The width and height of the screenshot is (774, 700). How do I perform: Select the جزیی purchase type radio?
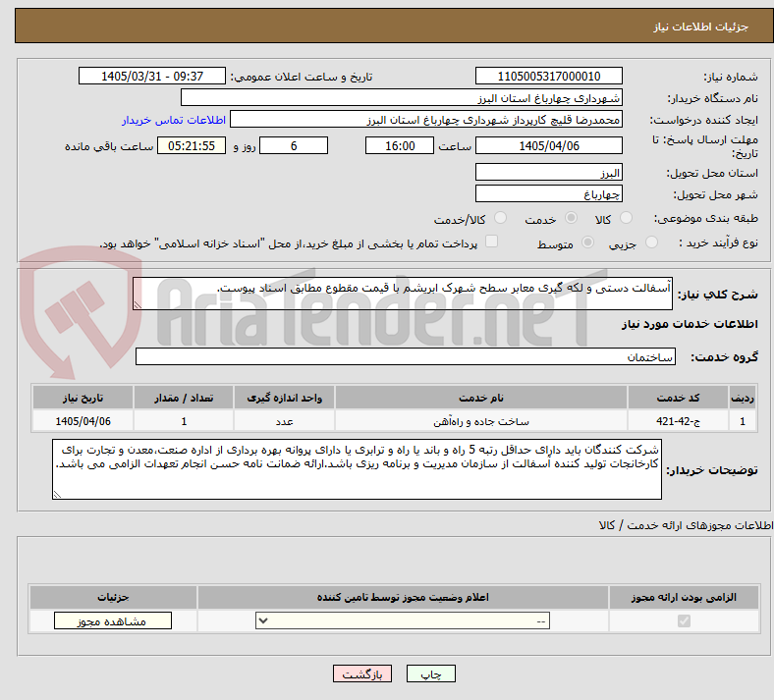coord(651,242)
